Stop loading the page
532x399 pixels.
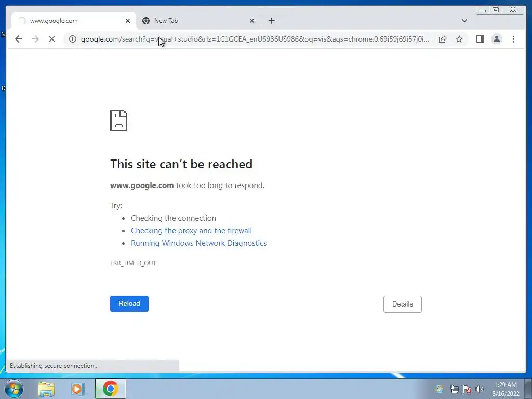[x=52, y=39]
